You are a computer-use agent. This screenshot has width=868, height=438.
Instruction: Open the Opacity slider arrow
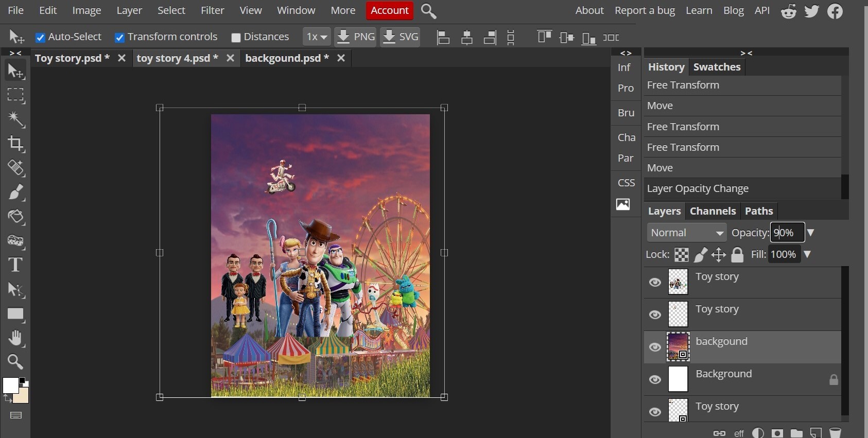point(810,233)
